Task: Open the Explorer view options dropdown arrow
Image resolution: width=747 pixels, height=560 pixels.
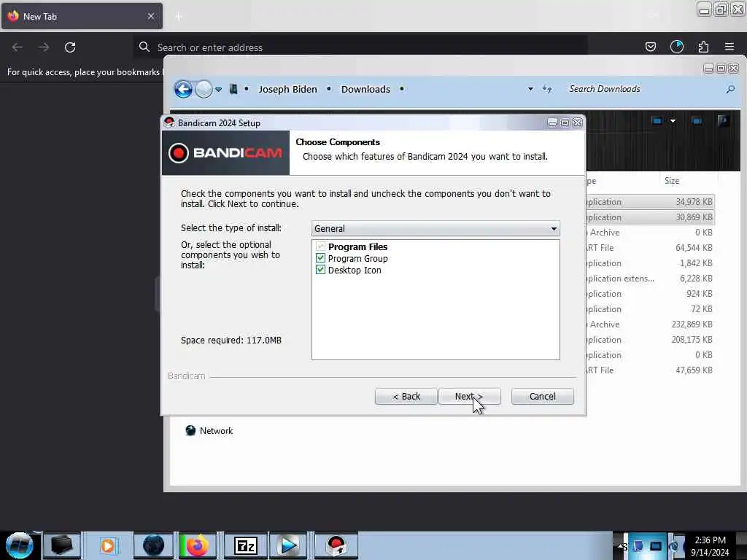Action: [x=673, y=121]
